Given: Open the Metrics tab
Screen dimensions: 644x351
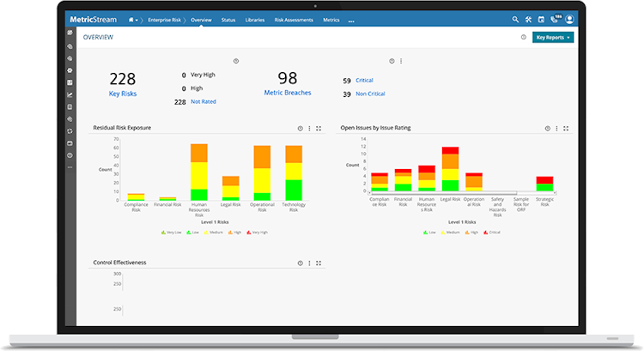Looking at the screenshot, I should pos(331,20).
